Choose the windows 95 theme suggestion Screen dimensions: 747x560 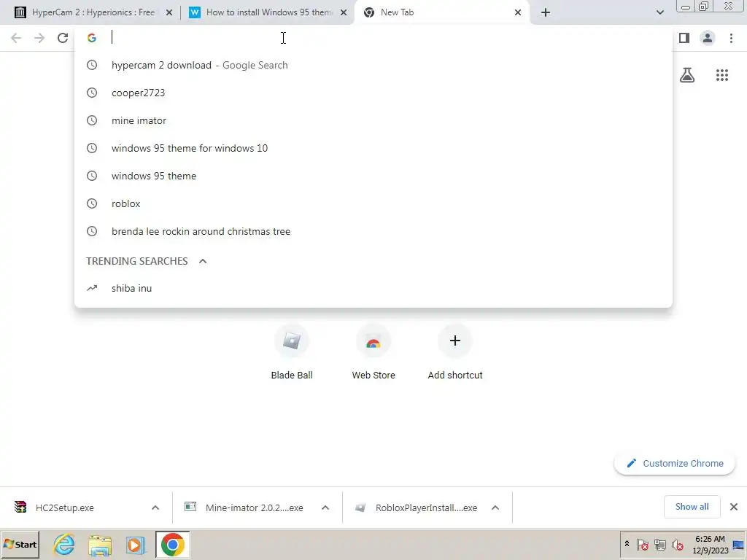coord(373,176)
